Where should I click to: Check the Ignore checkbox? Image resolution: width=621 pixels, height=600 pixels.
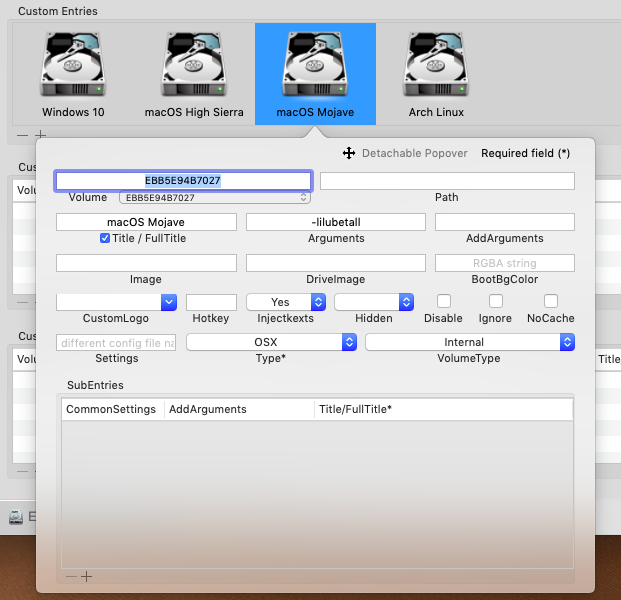(x=496, y=301)
